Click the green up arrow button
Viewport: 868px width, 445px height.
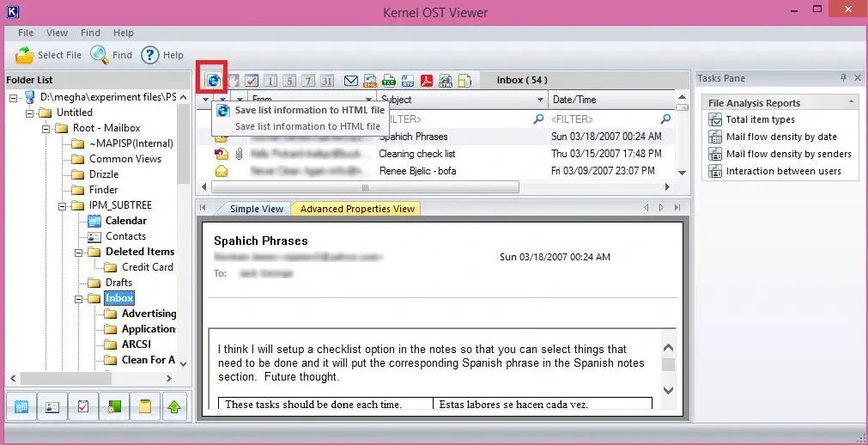pos(175,407)
